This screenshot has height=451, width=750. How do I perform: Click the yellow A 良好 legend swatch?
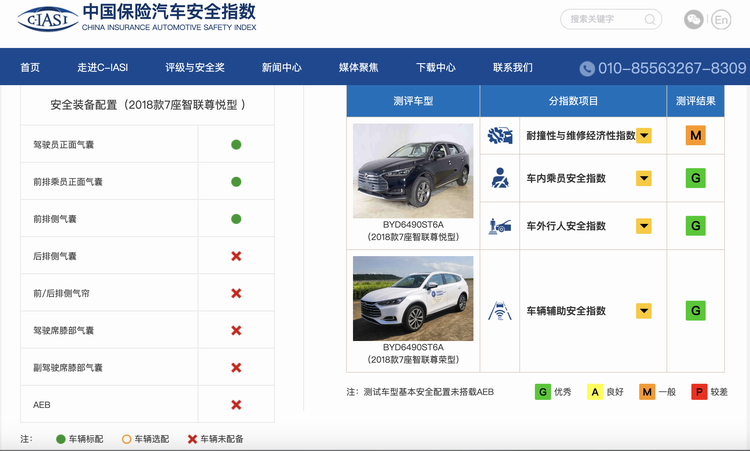pyautogui.click(x=595, y=392)
